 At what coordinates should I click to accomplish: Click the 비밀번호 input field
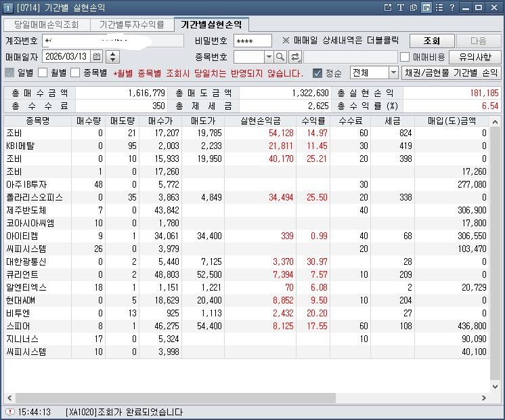pyautogui.click(x=252, y=41)
